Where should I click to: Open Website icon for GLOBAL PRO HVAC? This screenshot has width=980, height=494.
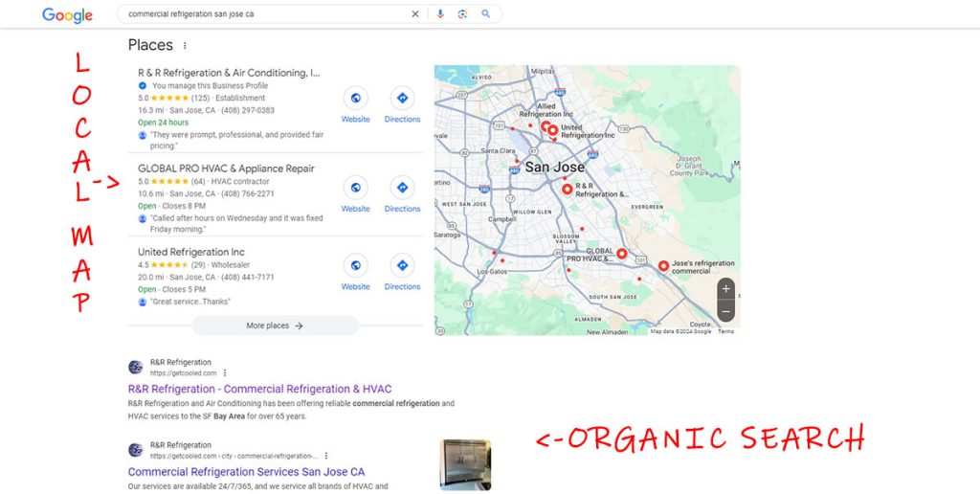356,188
